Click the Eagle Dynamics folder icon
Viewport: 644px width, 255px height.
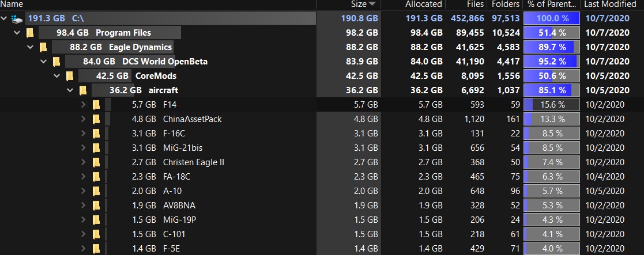[43, 47]
